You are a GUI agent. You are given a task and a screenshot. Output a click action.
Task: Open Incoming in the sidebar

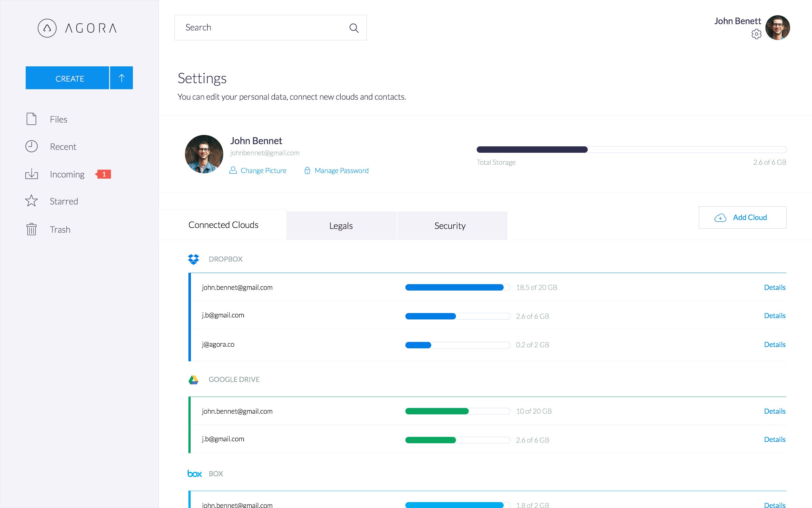click(67, 174)
